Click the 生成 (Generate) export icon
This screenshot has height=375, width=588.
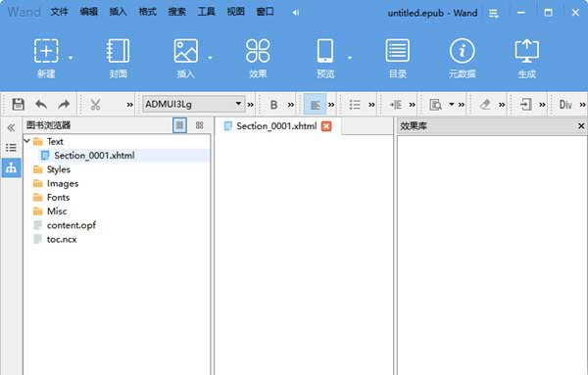pyautogui.click(x=527, y=51)
